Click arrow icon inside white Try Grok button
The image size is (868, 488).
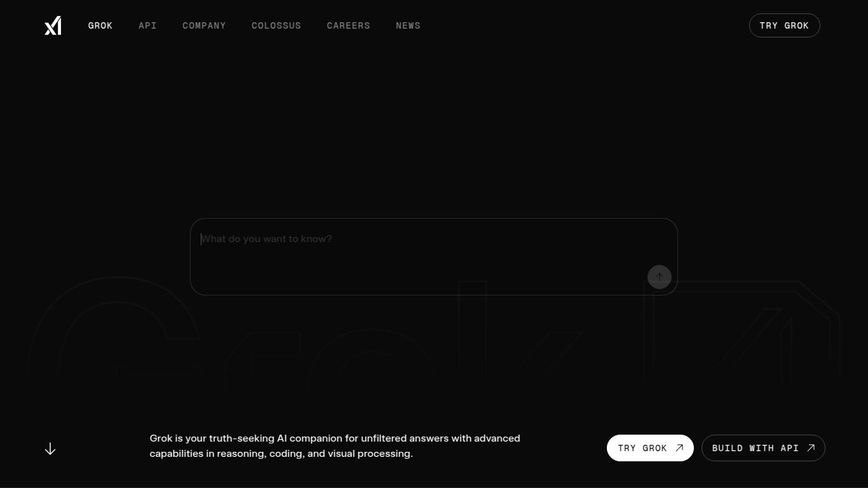click(679, 448)
